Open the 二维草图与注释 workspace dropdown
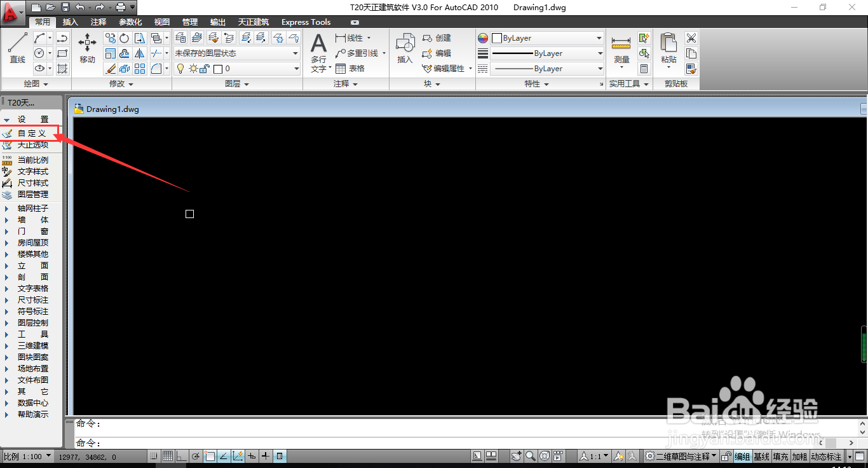The image size is (868, 468). pyautogui.click(x=681, y=457)
